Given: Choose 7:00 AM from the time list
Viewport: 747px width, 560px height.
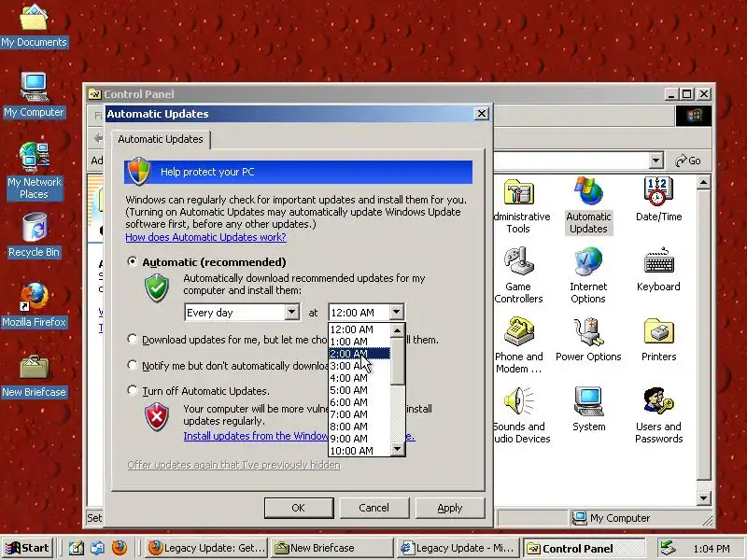Looking at the screenshot, I should [x=359, y=414].
